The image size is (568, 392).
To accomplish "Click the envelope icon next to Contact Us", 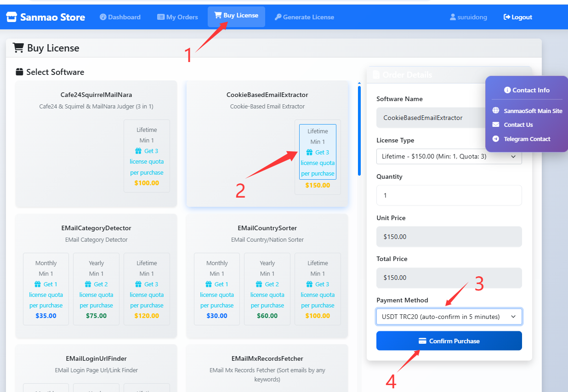I will (x=495, y=125).
